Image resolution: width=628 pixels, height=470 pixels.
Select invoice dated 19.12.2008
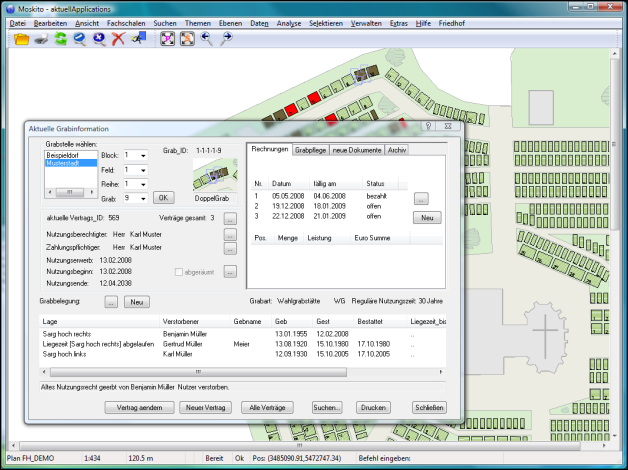(331, 206)
